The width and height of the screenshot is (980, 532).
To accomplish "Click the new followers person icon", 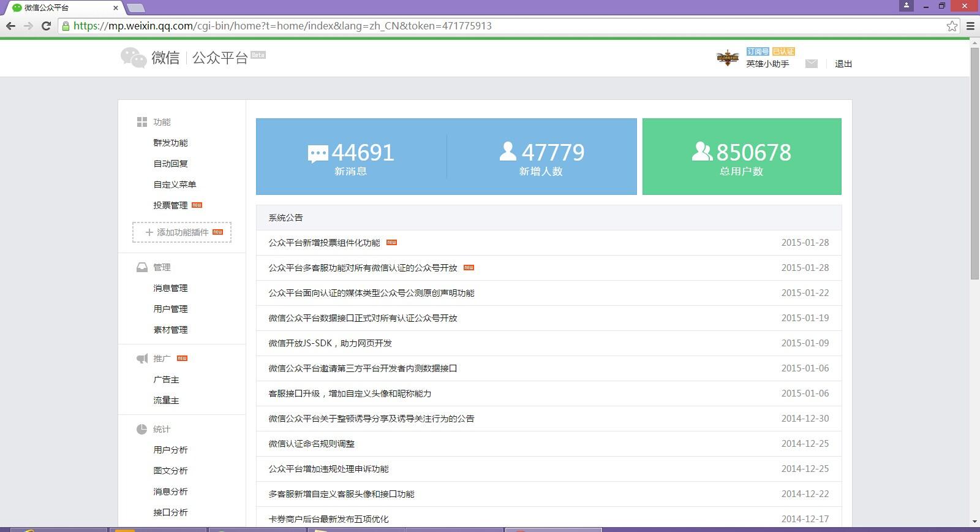I will [x=508, y=151].
